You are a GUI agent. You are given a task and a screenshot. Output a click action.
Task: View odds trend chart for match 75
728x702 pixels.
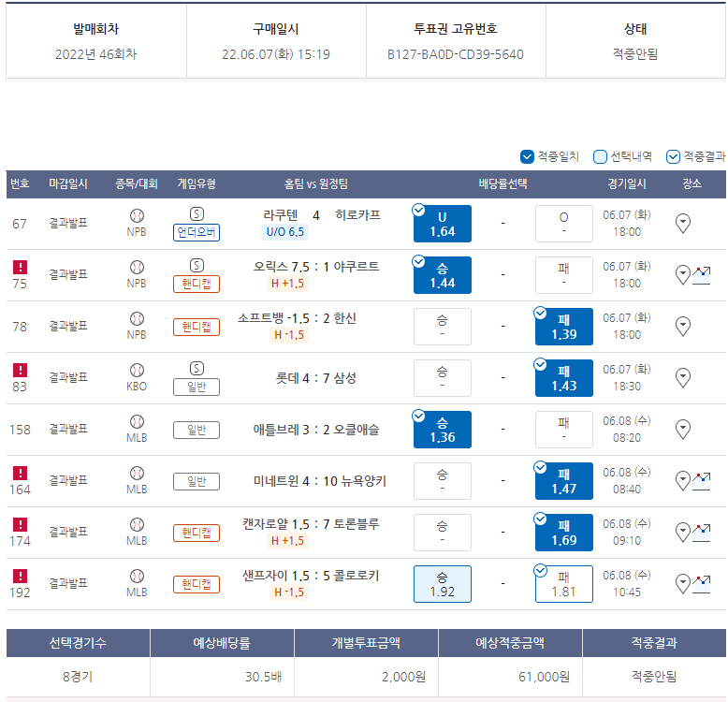(x=701, y=275)
